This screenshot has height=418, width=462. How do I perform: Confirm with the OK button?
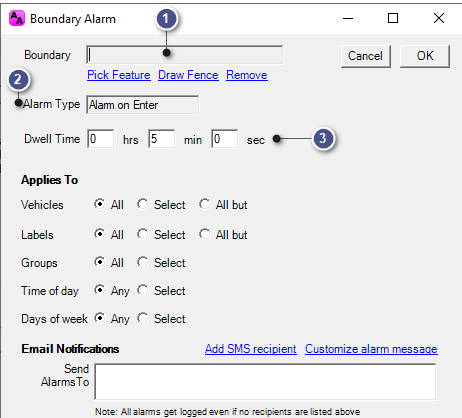425,56
